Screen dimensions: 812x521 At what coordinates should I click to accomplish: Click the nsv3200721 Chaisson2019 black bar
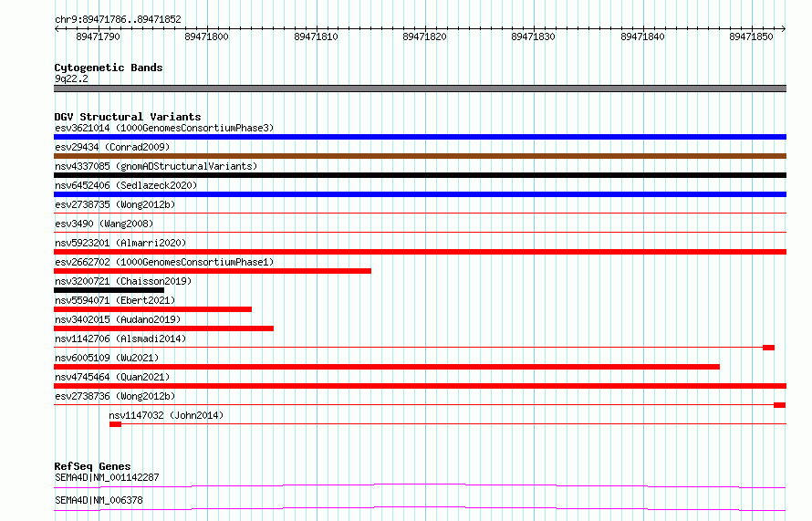point(109,290)
